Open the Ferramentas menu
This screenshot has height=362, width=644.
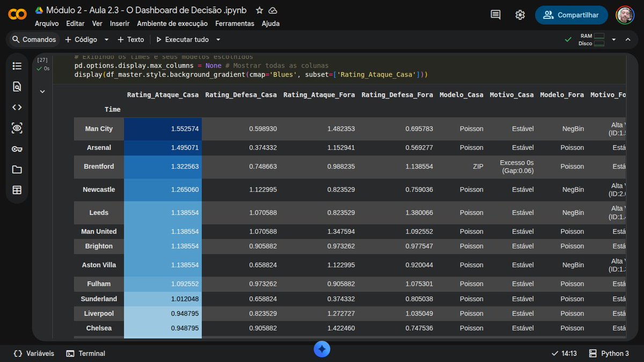[x=235, y=24]
